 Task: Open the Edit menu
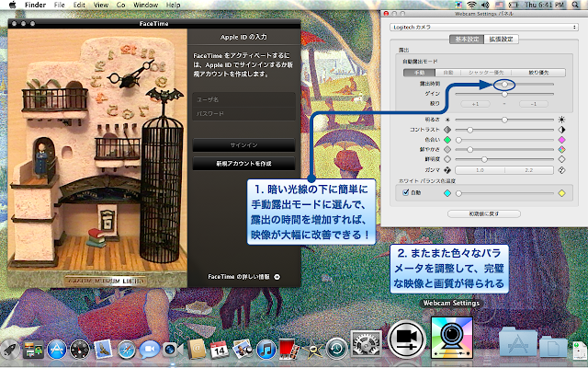(x=79, y=5)
